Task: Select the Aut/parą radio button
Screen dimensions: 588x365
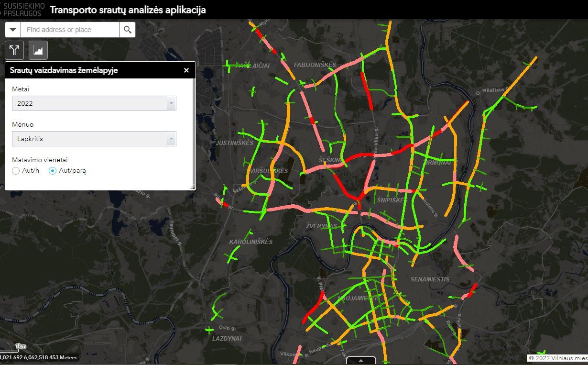Action: (53, 171)
